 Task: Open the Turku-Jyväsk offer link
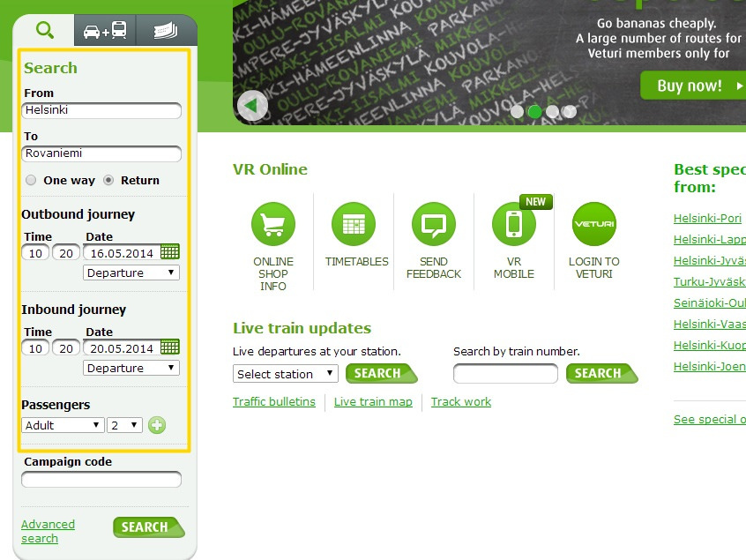point(710,281)
